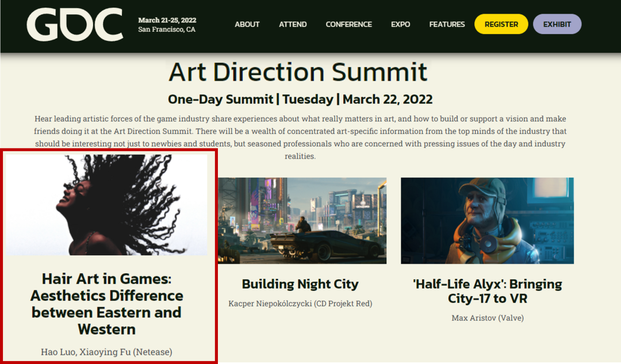Click the yellow REGISTER button
The height and width of the screenshot is (364, 621).
501,24
